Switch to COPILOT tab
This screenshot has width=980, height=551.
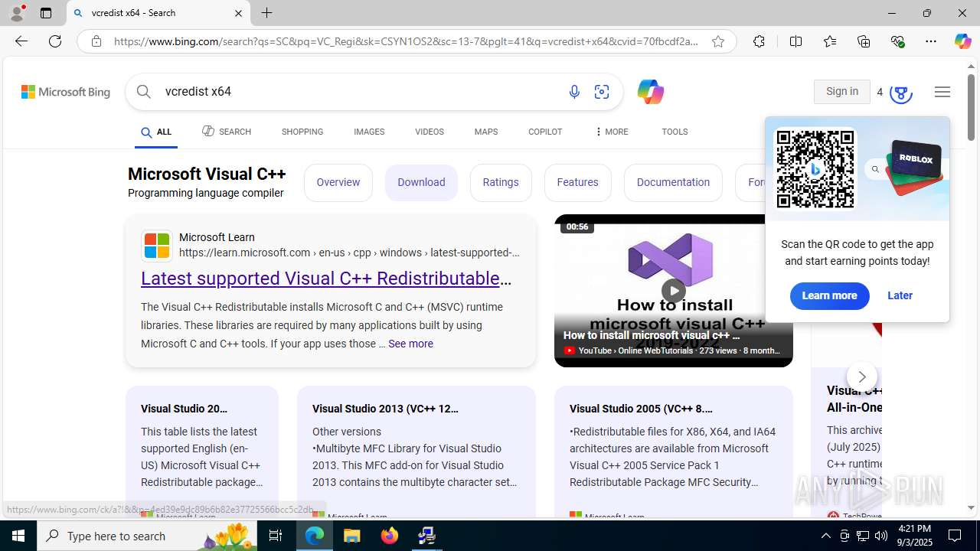click(x=545, y=132)
